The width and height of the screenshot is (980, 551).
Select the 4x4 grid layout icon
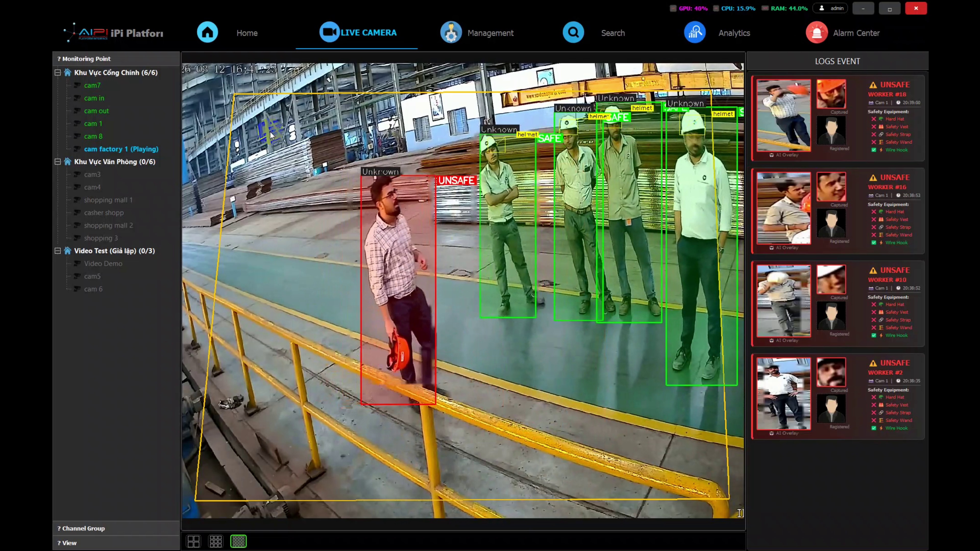coord(239,541)
